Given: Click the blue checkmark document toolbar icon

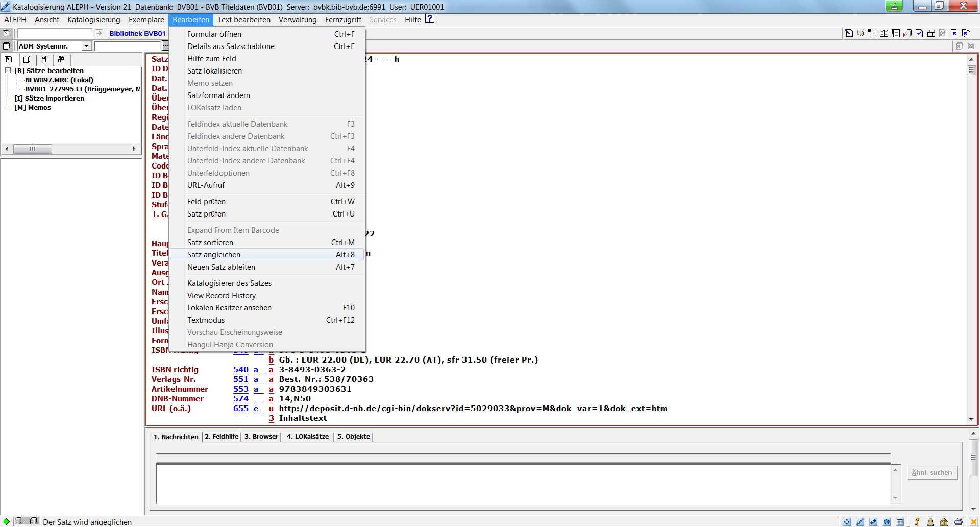Looking at the screenshot, I should coord(919,34).
